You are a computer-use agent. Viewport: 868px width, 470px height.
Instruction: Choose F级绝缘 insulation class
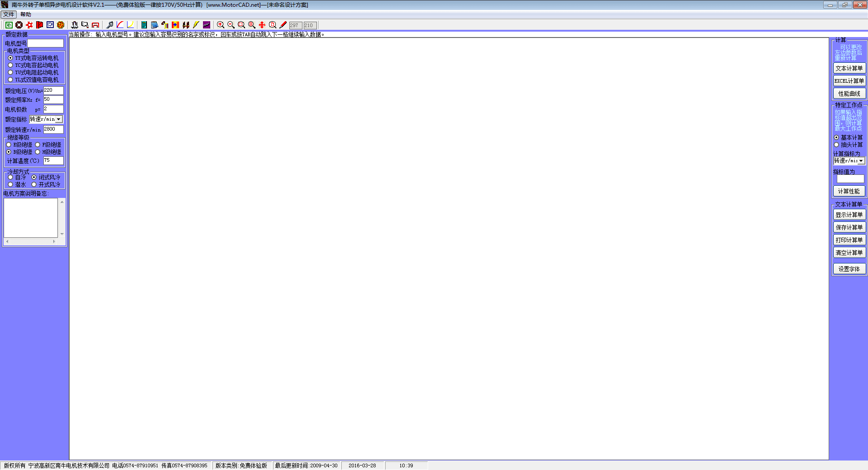click(x=38, y=145)
